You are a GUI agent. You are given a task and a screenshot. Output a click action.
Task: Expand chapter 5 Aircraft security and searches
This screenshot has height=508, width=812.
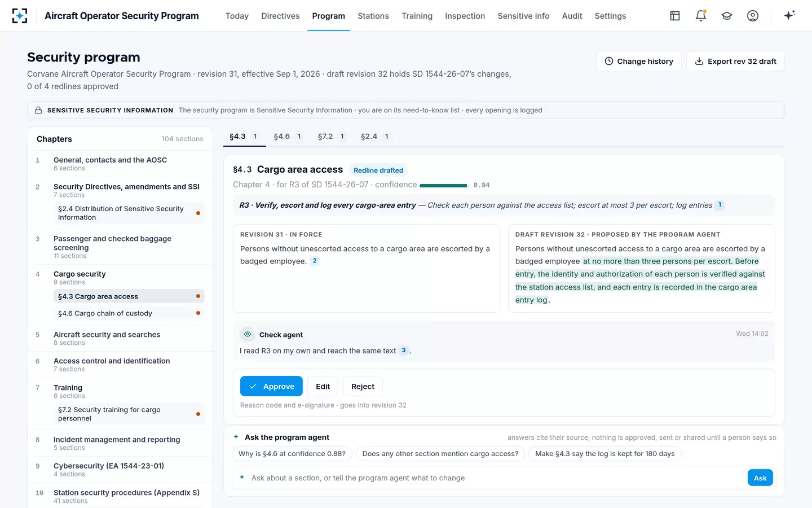tap(120, 338)
